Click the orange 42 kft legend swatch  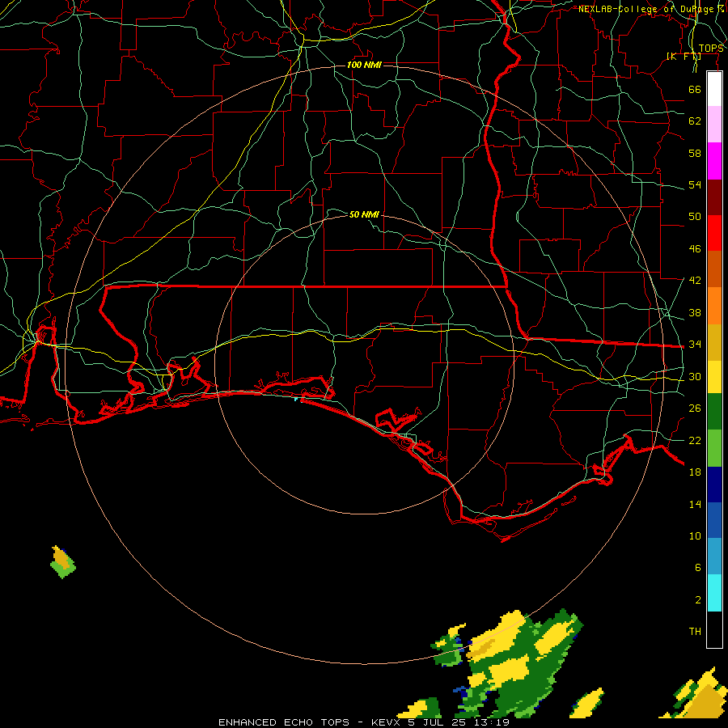[x=714, y=306]
